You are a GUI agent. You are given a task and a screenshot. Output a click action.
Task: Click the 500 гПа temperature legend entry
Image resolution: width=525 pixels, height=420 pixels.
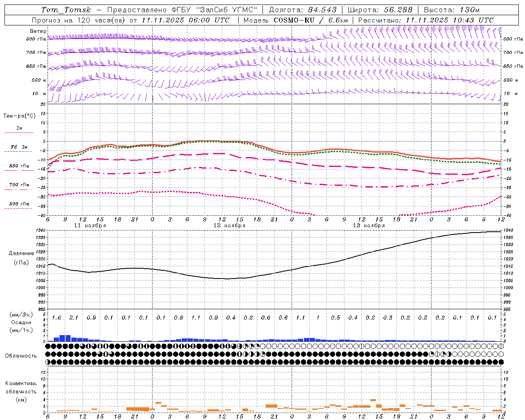click(x=19, y=204)
